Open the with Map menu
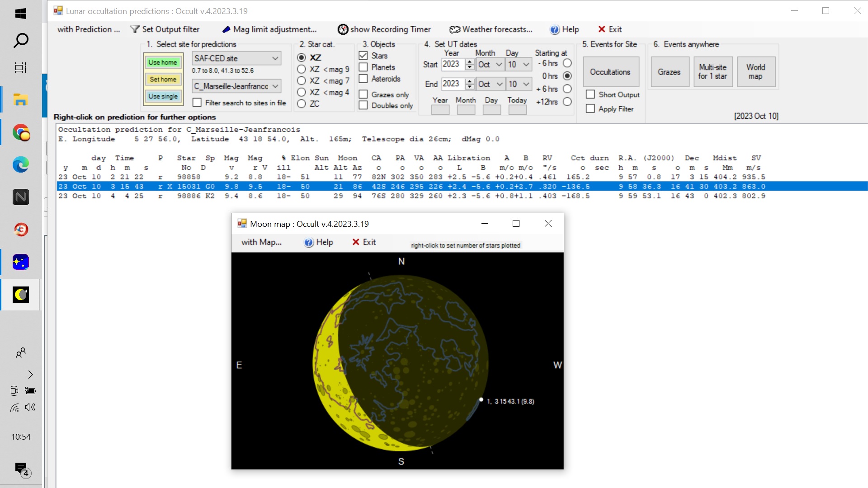This screenshot has width=868, height=488. coord(261,242)
